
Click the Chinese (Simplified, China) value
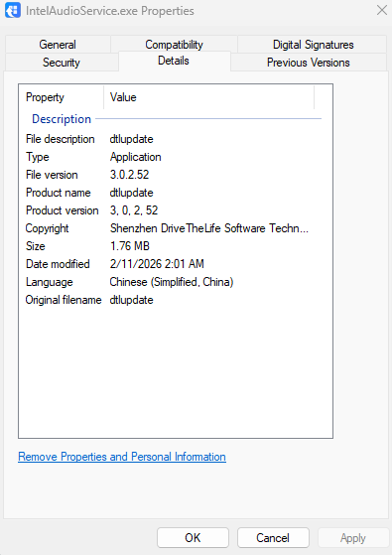[x=172, y=282]
